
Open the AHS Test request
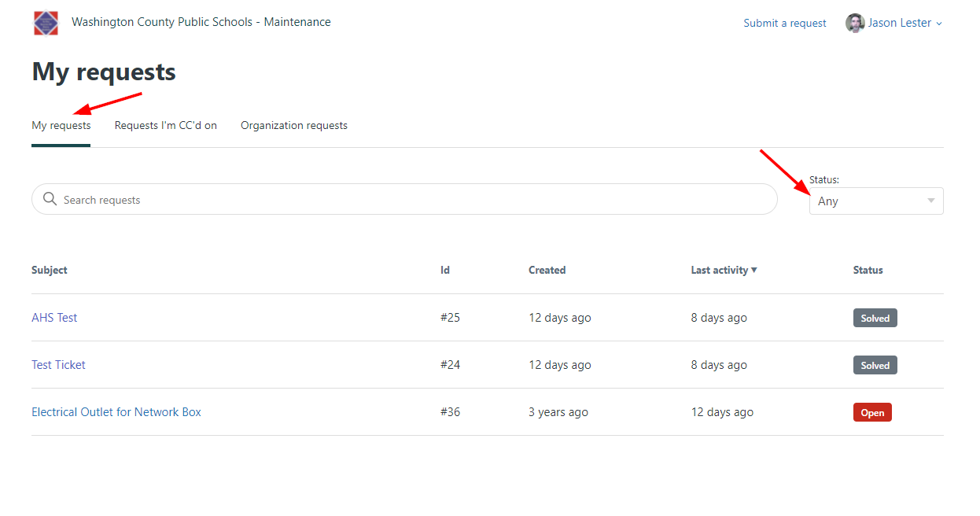pyautogui.click(x=54, y=318)
